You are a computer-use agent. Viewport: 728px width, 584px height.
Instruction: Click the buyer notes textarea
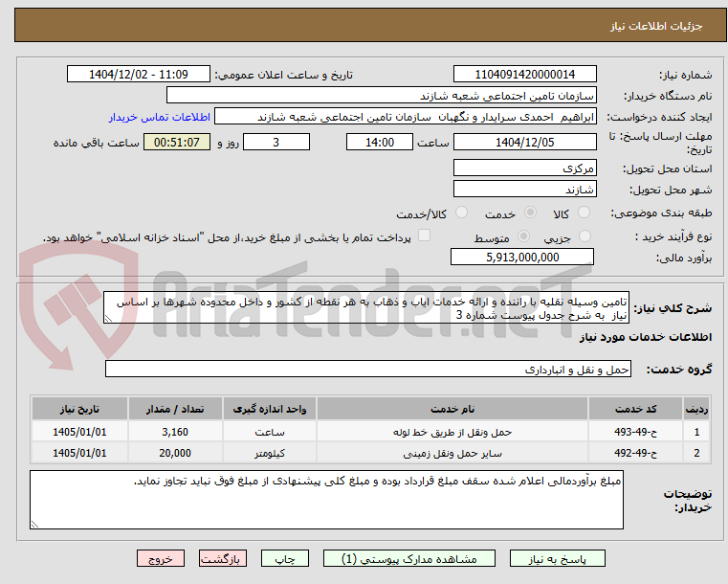[x=326, y=500]
